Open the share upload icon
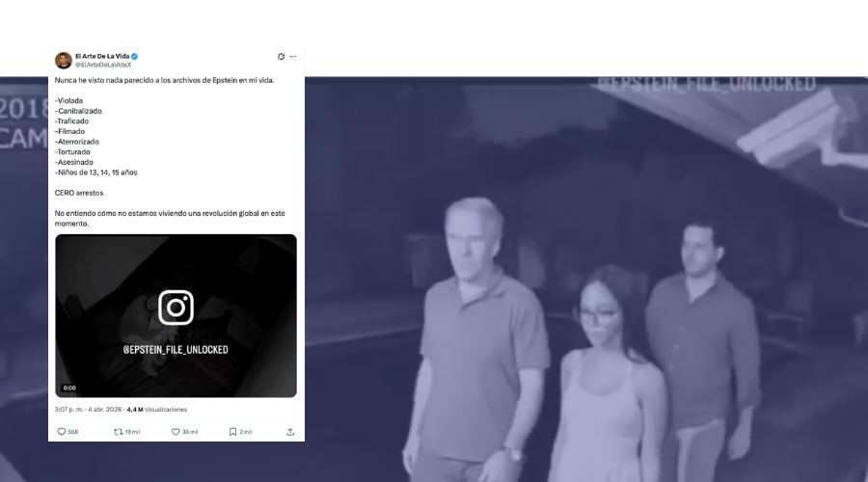 (x=290, y=432)
